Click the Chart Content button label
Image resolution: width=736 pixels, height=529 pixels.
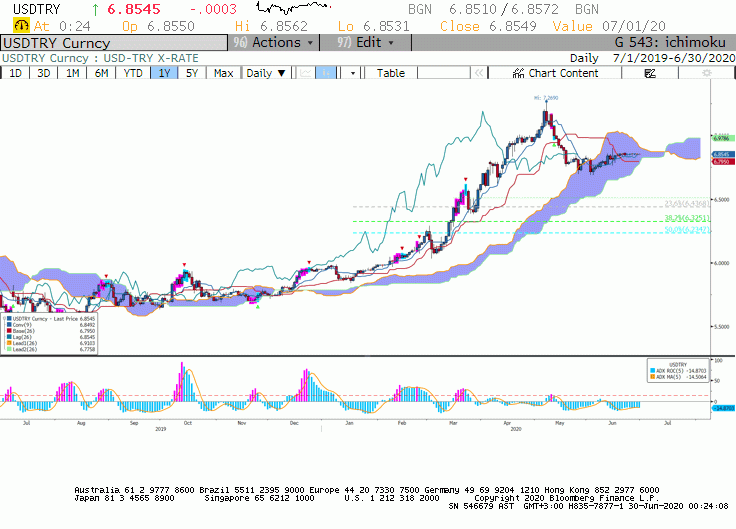point(563,73)
